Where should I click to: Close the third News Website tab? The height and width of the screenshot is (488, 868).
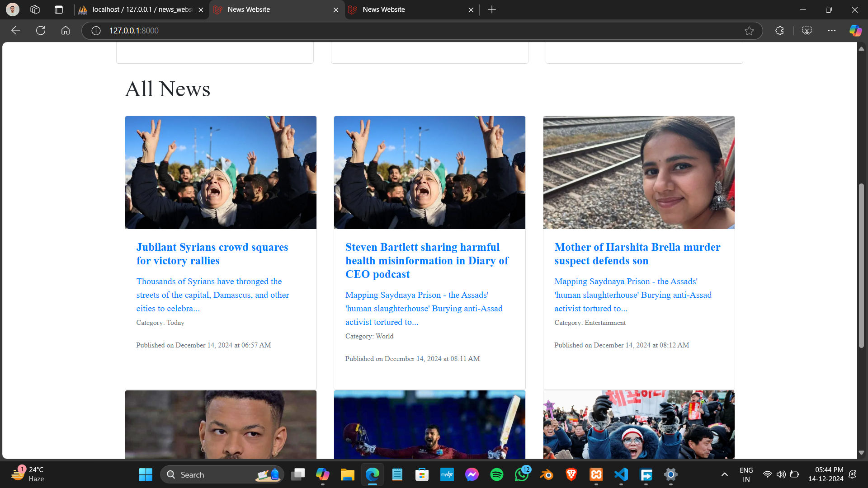[471, 10]
